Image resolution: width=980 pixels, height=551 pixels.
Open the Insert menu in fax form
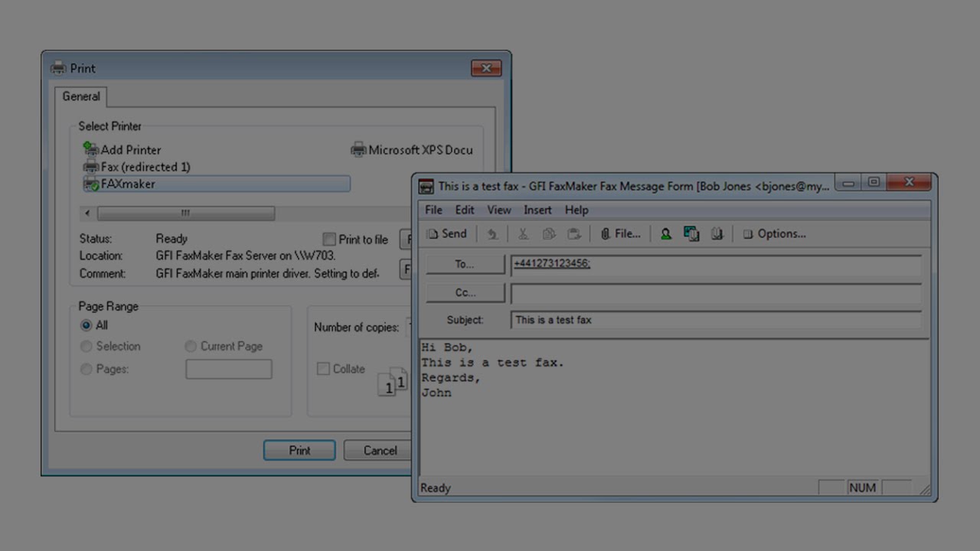[x=537, y=210]
